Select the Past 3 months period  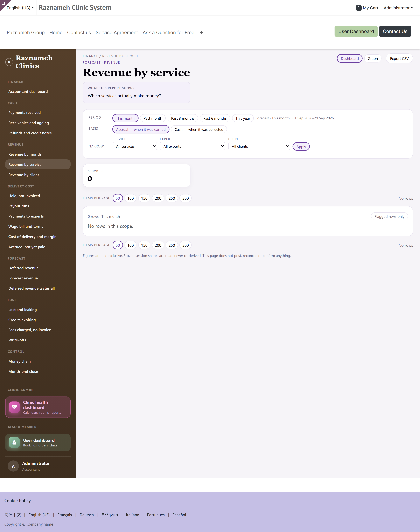click(183, 118)
